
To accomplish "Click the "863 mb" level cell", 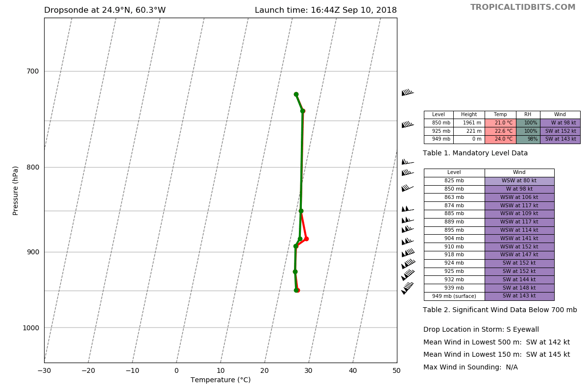I will pos(454,197).
